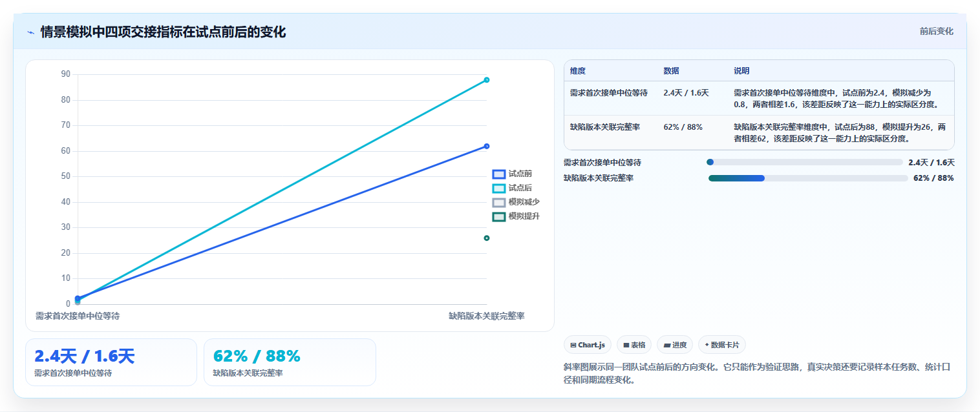The image size is (980, 412).
Task: Click the 试点前 data point at 62
Action: coord(487,146)
